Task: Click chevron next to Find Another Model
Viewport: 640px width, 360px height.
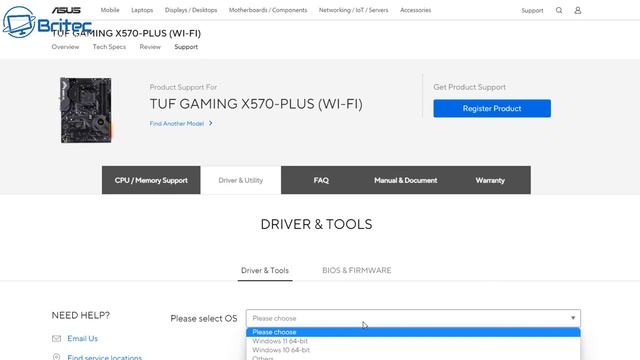Action: point(211,123)
